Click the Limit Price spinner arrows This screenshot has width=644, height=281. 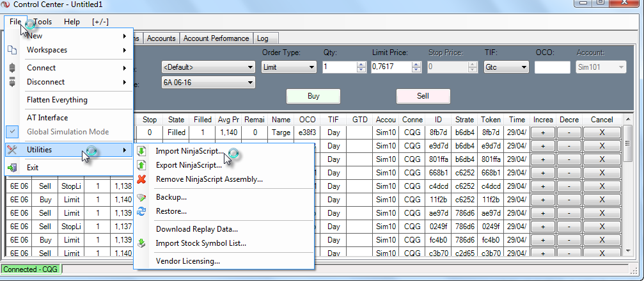pos(416,67)
